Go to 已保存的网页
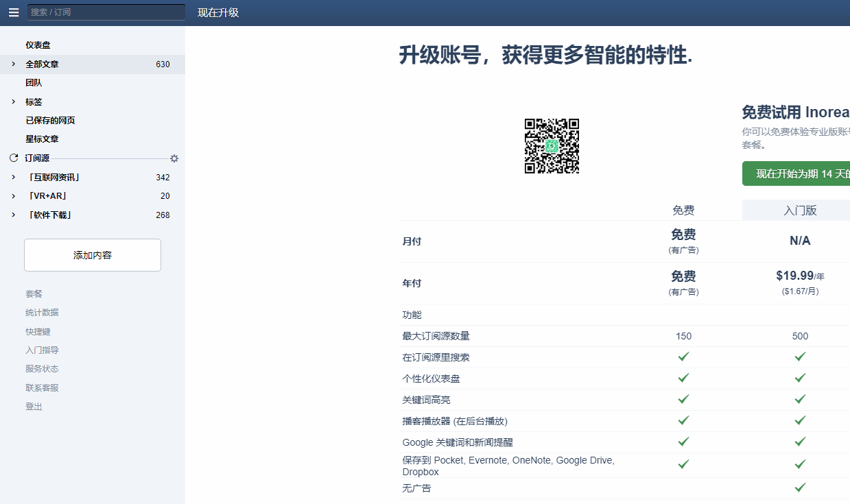 pos(50,121)
